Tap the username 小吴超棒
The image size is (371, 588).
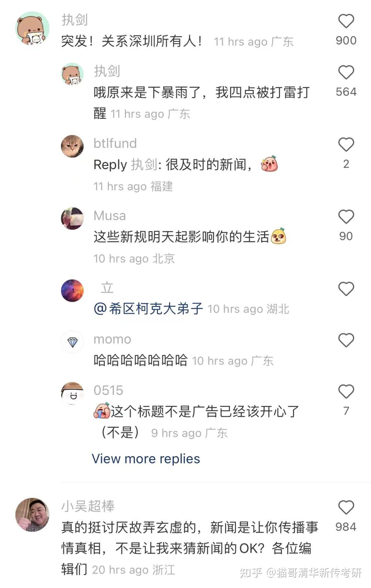[x=88, y=506]
